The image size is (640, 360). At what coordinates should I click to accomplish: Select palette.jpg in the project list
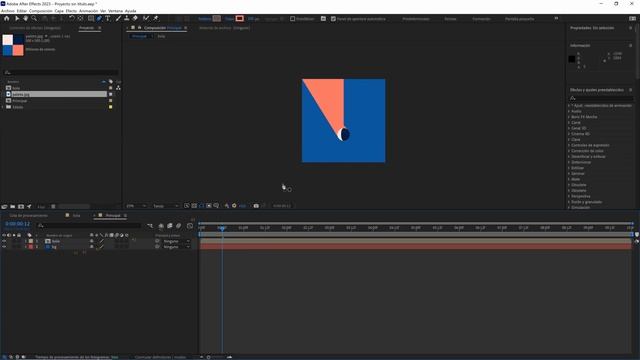click(56, 94)
